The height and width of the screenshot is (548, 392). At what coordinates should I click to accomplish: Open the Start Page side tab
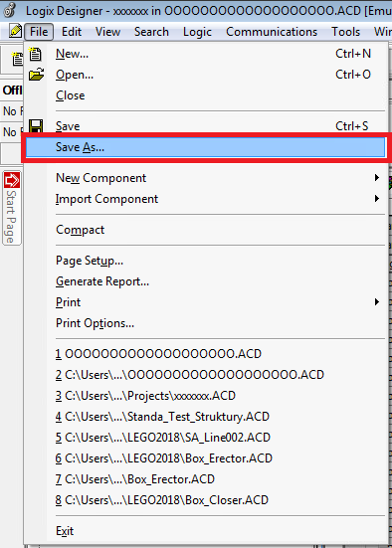click(x=12, y=208)
